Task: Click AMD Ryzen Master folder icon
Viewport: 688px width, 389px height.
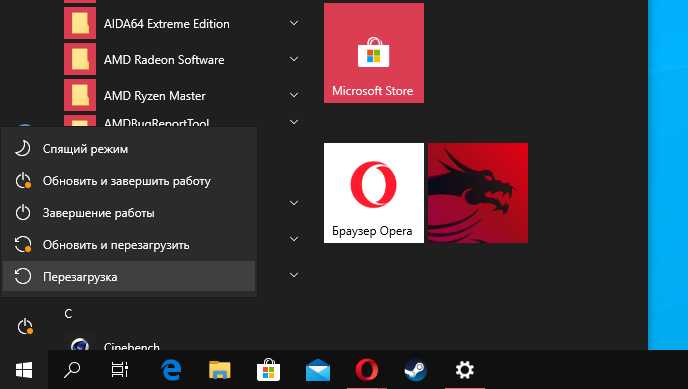Action: 80,95
